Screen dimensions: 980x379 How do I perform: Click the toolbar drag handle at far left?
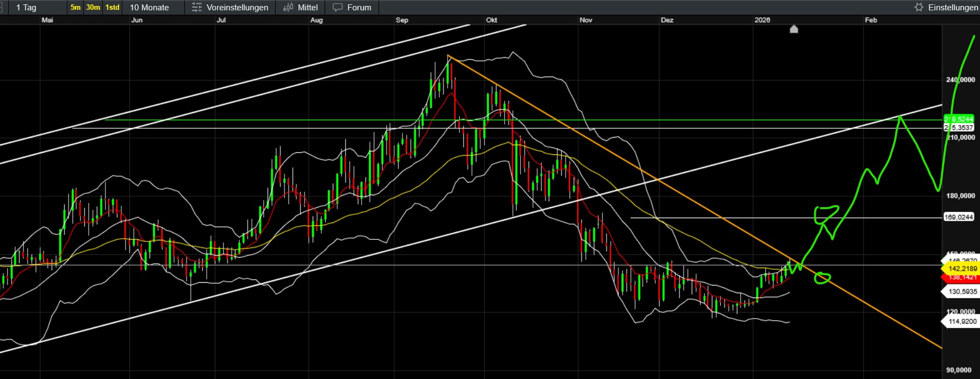point(2,8)
